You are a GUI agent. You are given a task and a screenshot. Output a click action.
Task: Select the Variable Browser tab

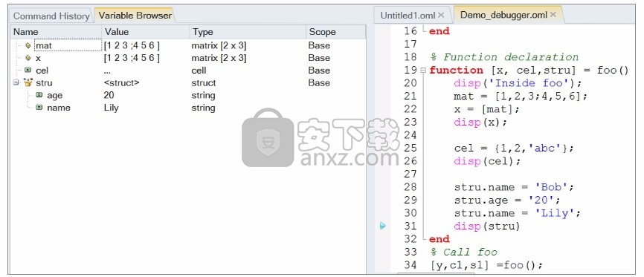click(135, 16)
